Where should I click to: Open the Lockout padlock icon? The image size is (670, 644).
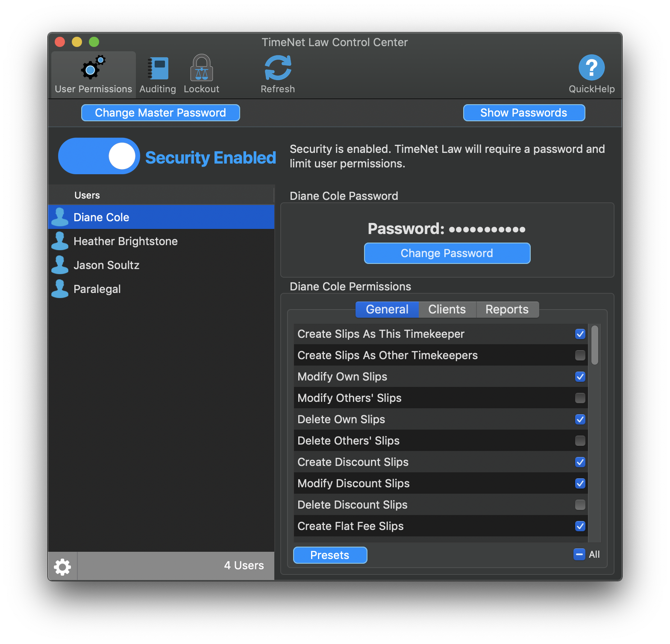click(201, 67)
